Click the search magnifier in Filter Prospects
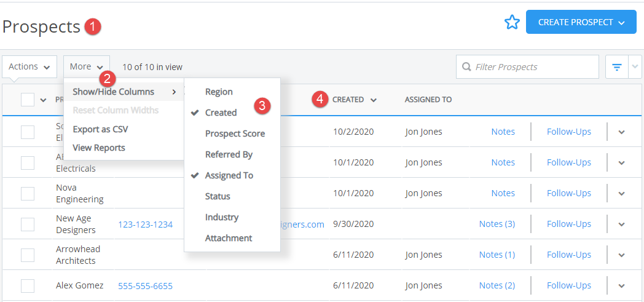The width and height of the screenshot is (644, 302). point(466,66)
